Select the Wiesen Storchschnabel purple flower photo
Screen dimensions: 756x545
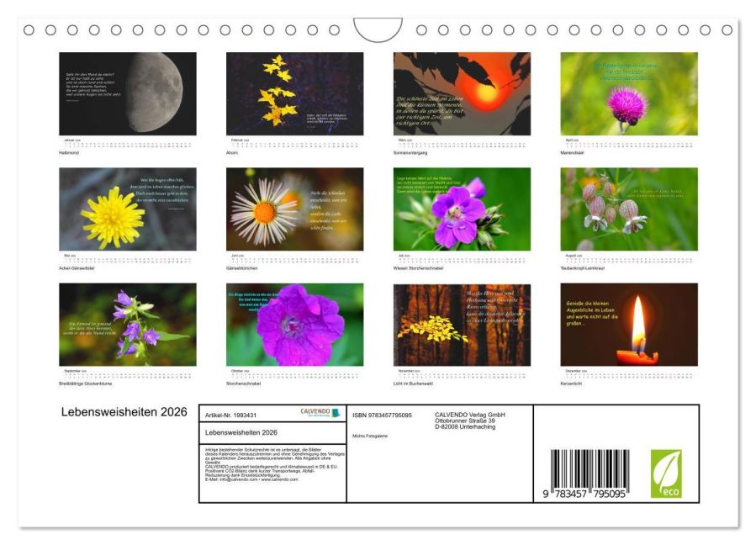pos(462,209)
